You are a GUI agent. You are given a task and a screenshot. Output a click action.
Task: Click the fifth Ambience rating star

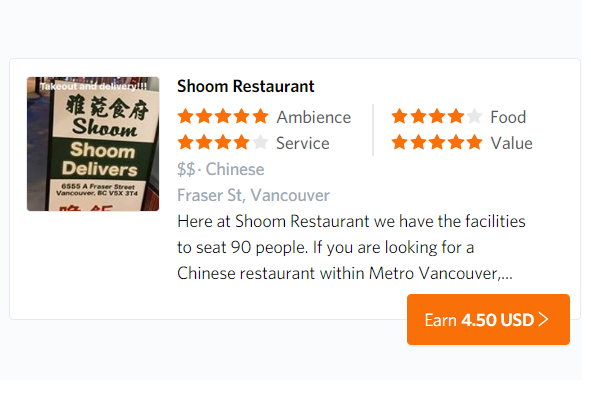(x=260, y=117)
